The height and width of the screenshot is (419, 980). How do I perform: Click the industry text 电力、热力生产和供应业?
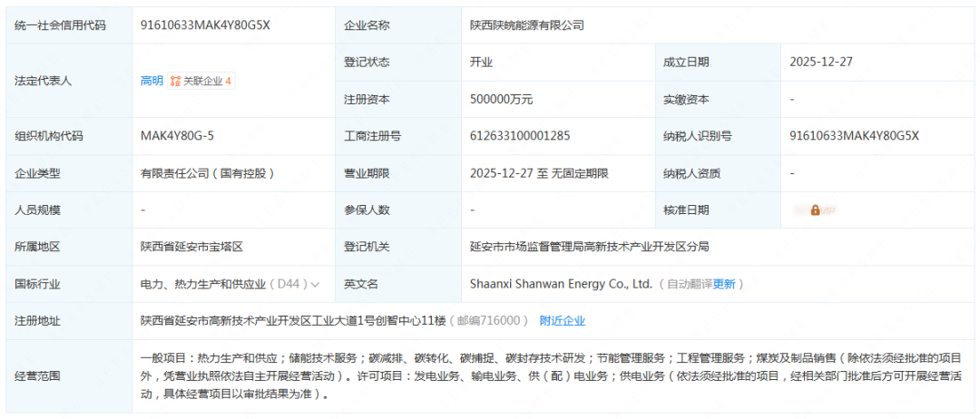point(204,284)
